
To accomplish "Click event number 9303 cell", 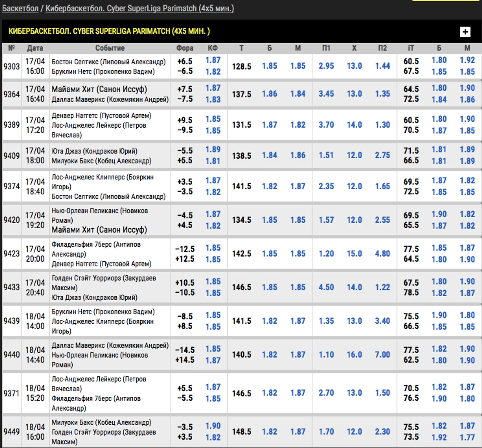I will [12, 66].
